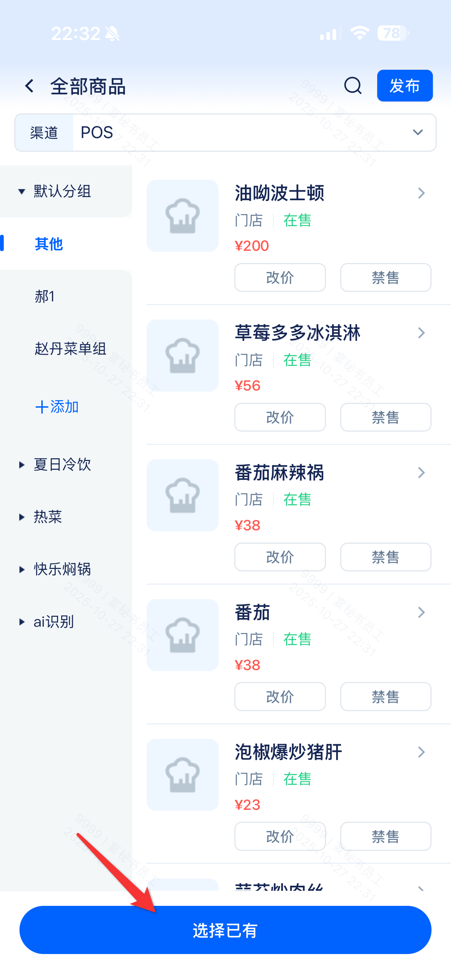451x980 pixels.
Task: Tap the back arrow icon
Action: click(x=29, y=86)
